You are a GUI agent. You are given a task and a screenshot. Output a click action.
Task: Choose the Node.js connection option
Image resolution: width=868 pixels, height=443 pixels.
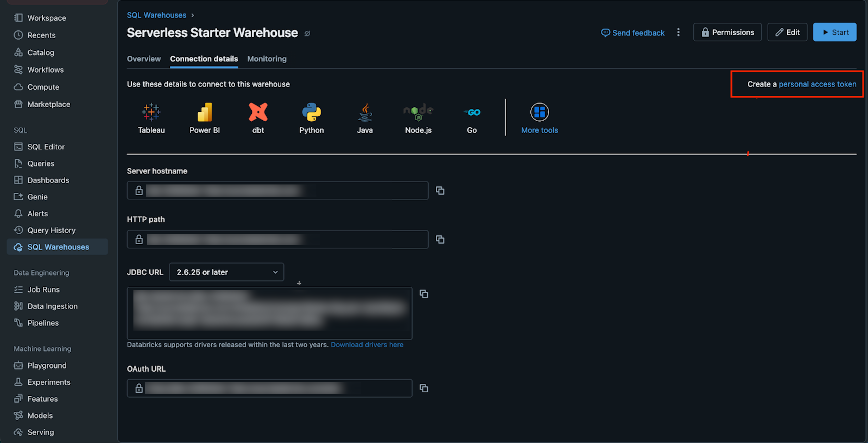[418, 118]
